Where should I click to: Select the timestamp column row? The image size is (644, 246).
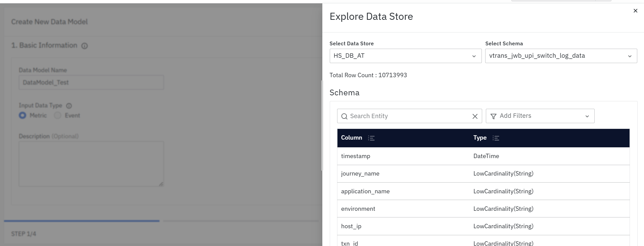tap(483, 156)
